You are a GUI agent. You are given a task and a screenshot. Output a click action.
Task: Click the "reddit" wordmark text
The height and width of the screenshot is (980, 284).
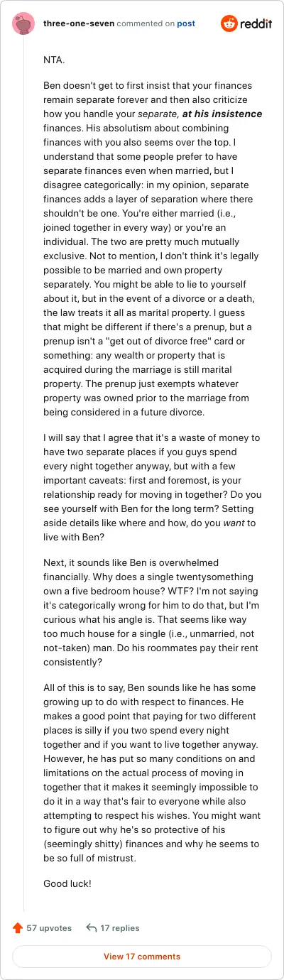coord(256,23)
